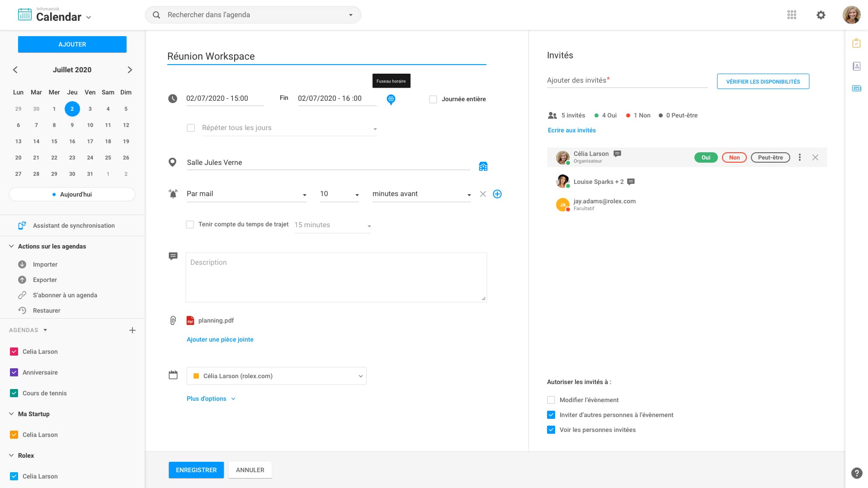Click Ajouter une pièce jointe link
868x488 pixels.
[x=220, y=339]
